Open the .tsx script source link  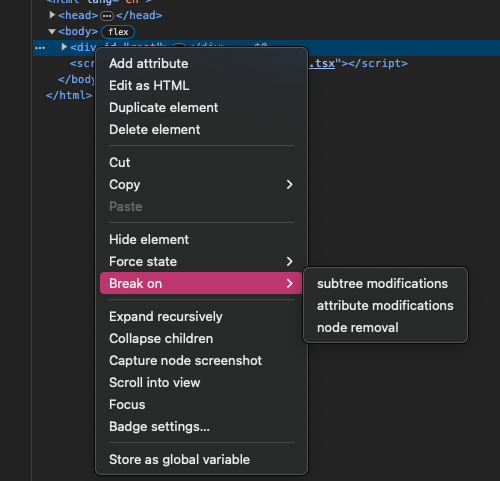pyautogui.click(x=322, y=63)
